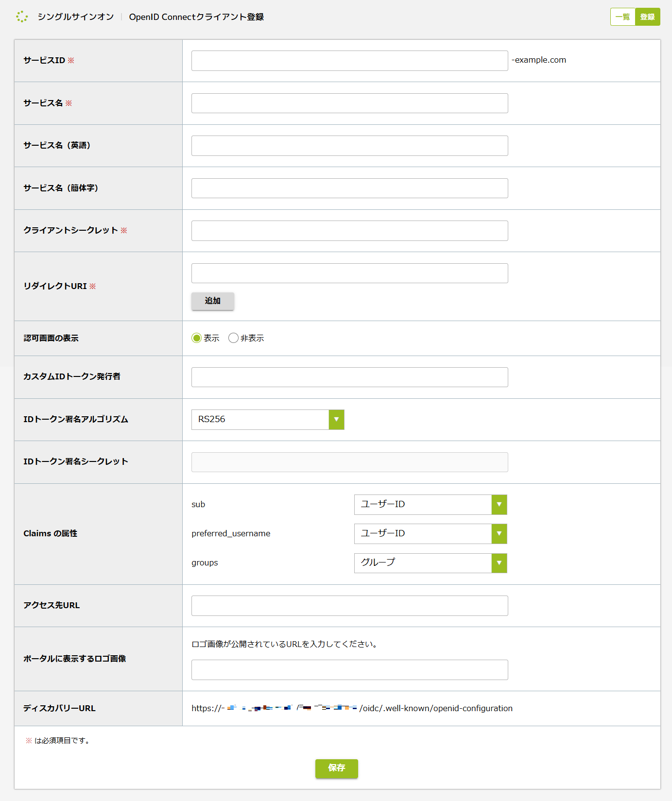Viewport: 672px width, 801px height.
Task: Click the ロゴ画像が公開されているURL instruction text
Action: click(x=285, y=644)
